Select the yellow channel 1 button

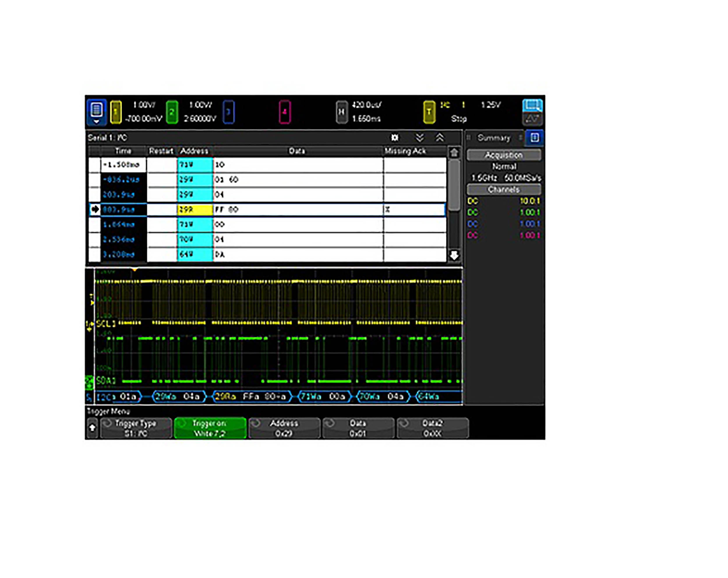coord(116,112)
